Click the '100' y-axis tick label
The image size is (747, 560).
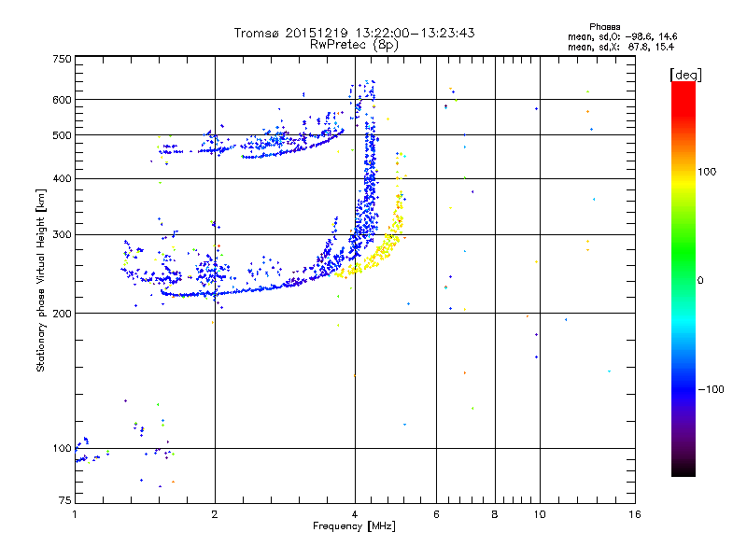pos(62,449)
